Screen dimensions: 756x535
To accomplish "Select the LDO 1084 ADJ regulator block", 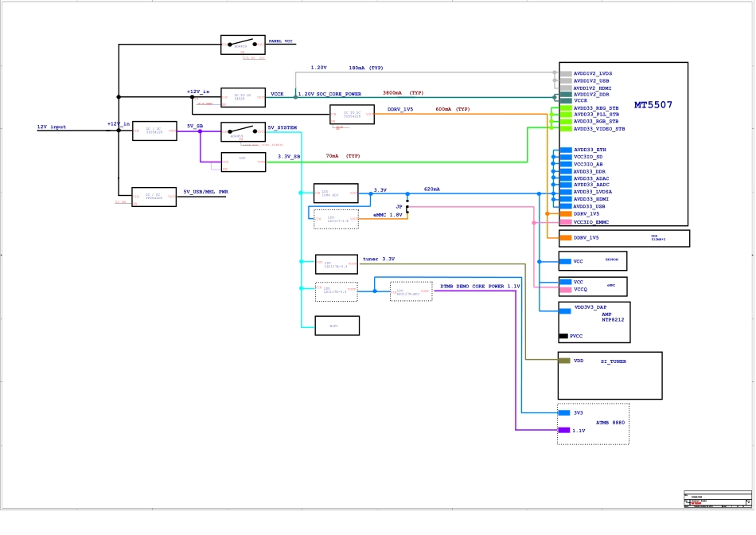I will coord(336,193).
